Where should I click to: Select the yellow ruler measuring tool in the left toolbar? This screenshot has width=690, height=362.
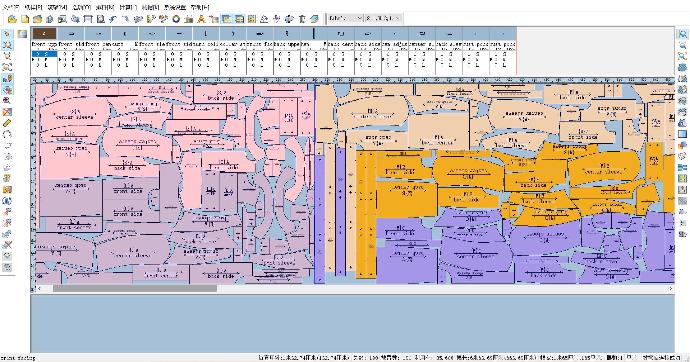pyautogui.click(x=7, y=123)
